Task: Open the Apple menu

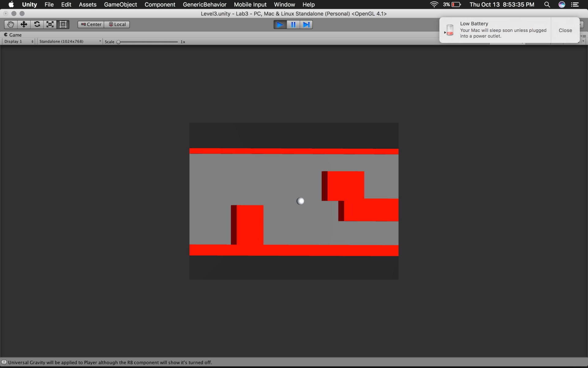Action: pos(11,5)
